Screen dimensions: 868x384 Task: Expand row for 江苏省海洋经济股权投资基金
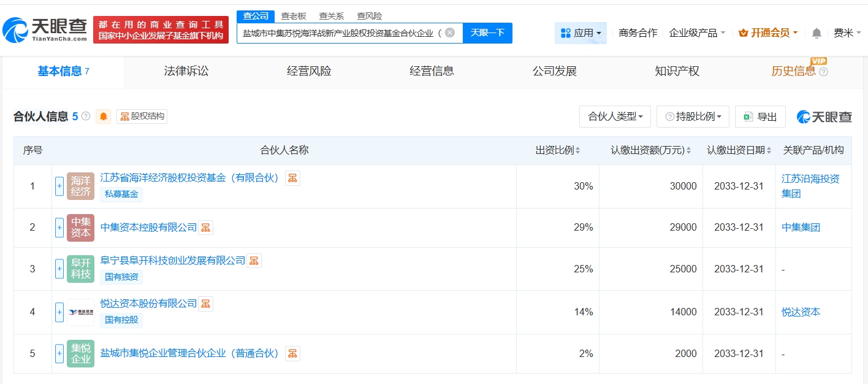[x=59, y=186]
